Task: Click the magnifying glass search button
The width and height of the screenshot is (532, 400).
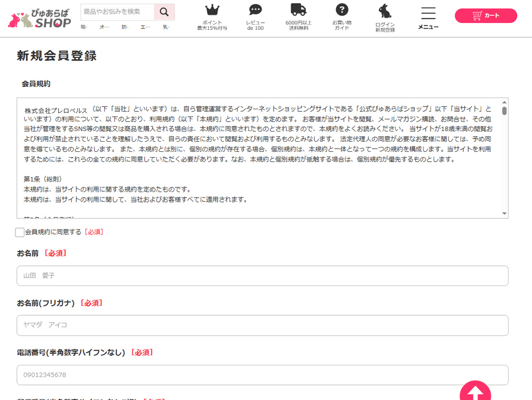Action: pyautogui.click(x=164, y=12)
